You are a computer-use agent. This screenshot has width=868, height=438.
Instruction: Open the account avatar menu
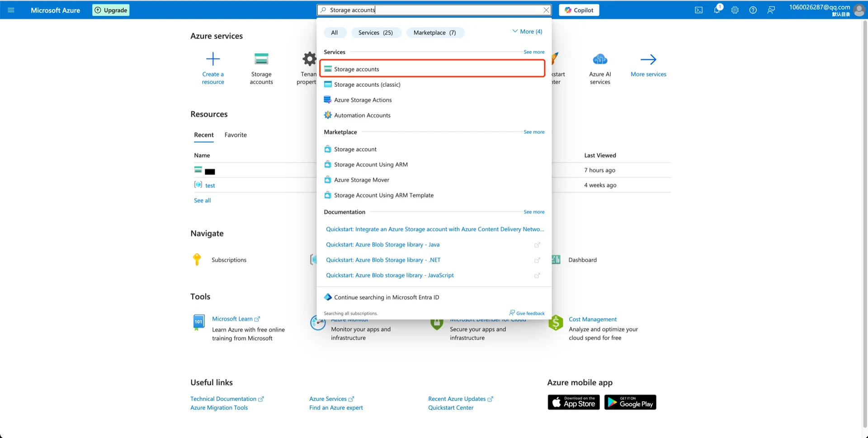[859, 10]
